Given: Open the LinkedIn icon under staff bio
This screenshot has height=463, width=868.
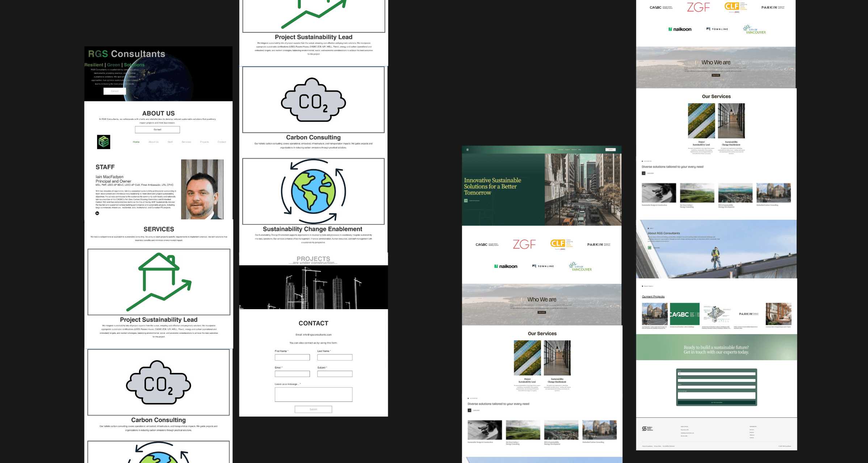Looking at the screenshot, I should click(97, 213).
